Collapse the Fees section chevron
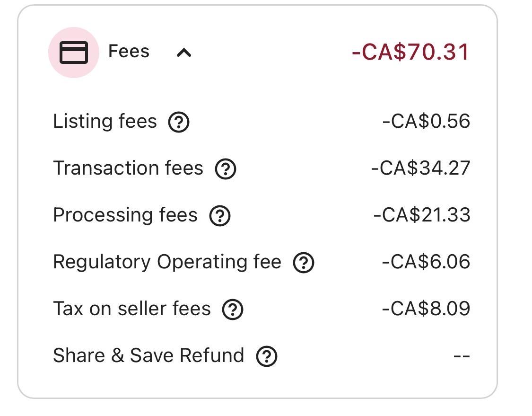 point(183,53)
